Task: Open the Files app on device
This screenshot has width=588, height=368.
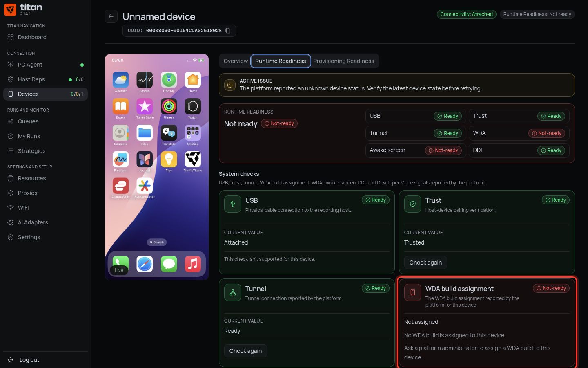Action: coord(145,133)
